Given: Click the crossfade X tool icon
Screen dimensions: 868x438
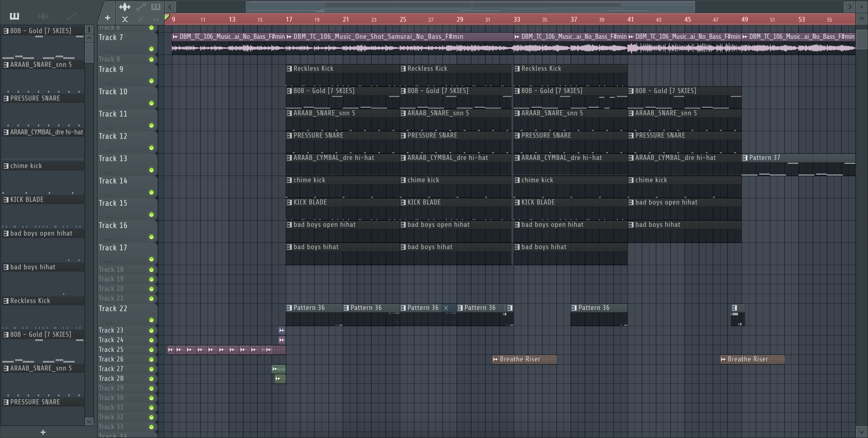Looking at the screenshot, I should pyautogui.click(x=125, y=19).
